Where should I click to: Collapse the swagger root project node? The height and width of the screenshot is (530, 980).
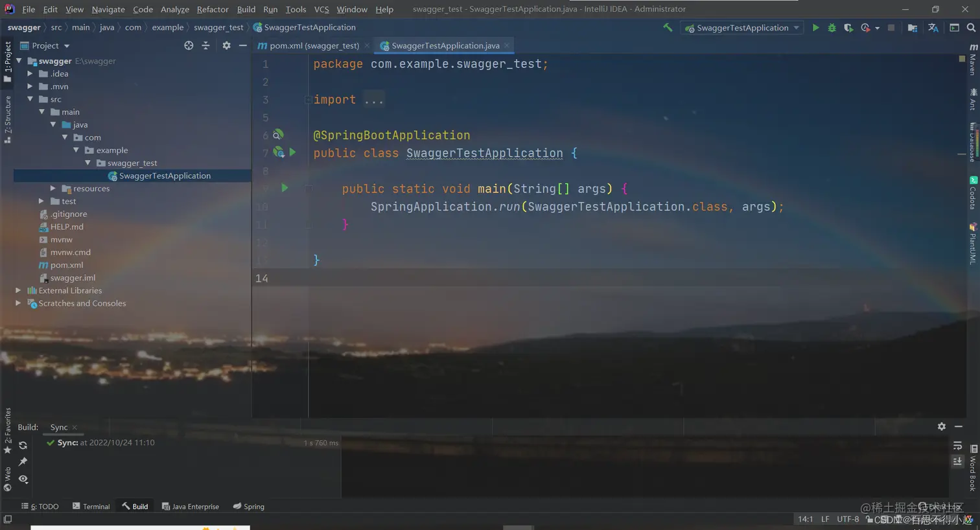(x=19, y=61)
